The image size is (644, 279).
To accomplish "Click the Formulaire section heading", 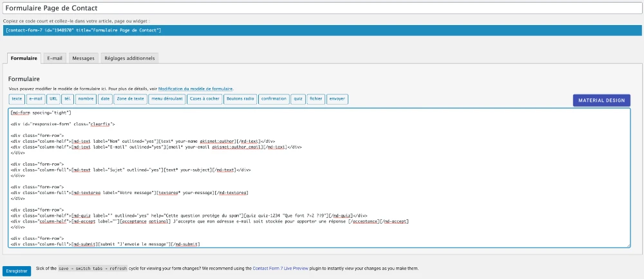I will click(x=24, y=78).
